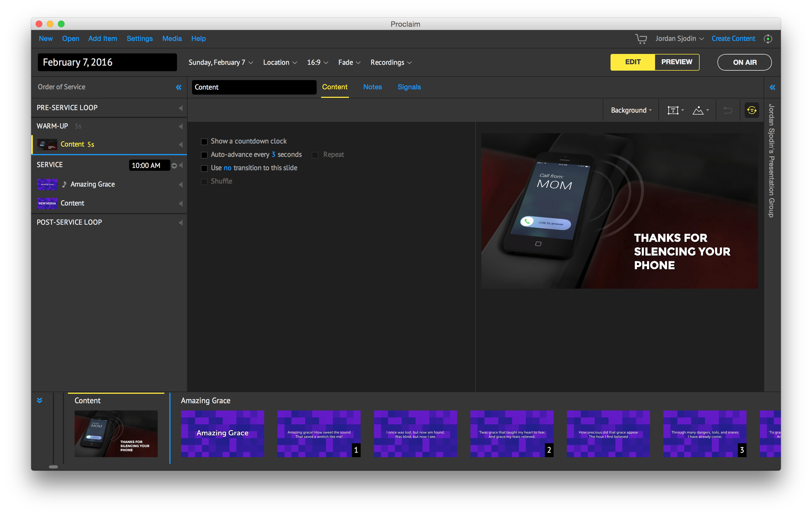Check Auto-advance every 3 seconds
The image size is (812, 515).
tap(204, 155)
